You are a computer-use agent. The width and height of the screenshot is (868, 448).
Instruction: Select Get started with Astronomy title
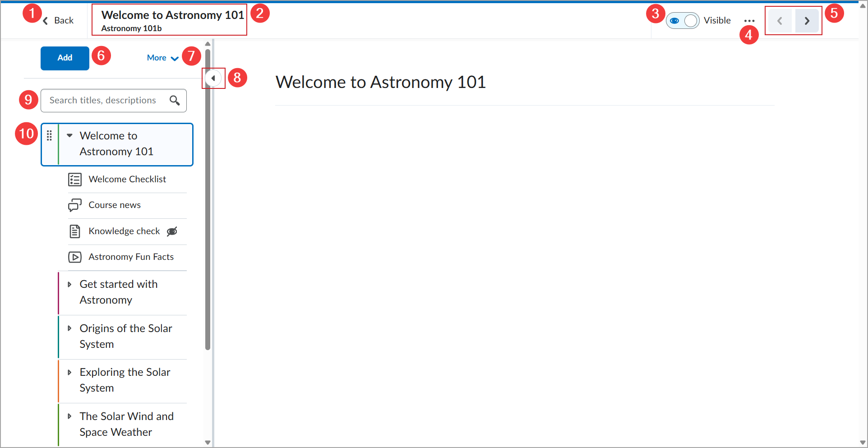click(119, 292)
